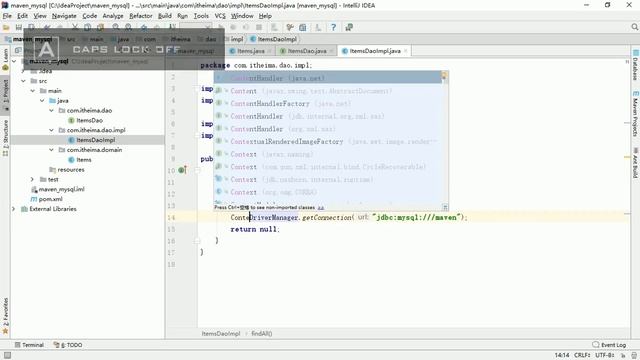The height and width of the screenshot is (360, 640).
Task: Click the Help question mark toolbar icon
Action: (x=333, y=27)
